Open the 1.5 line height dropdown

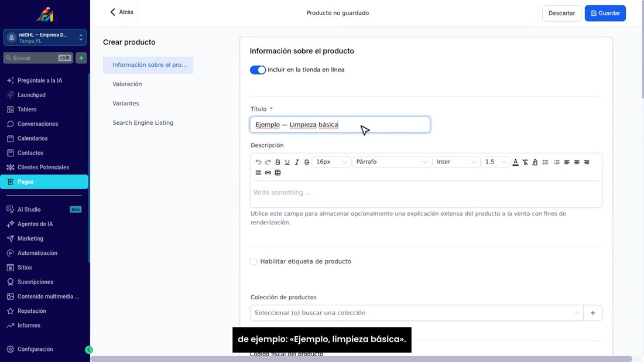495,162
